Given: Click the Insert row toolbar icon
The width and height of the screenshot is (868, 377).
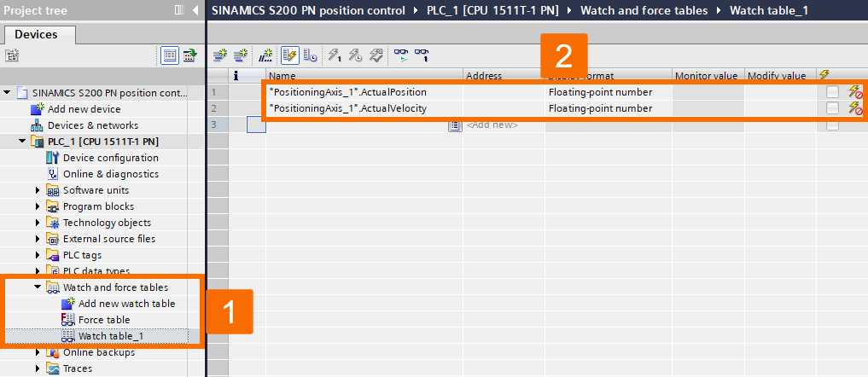Looking at the screenshot, I should [221, 55].
